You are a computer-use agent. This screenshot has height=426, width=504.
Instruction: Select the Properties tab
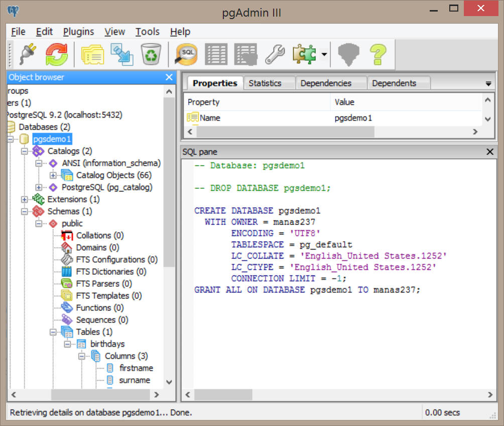click(215, 83)
